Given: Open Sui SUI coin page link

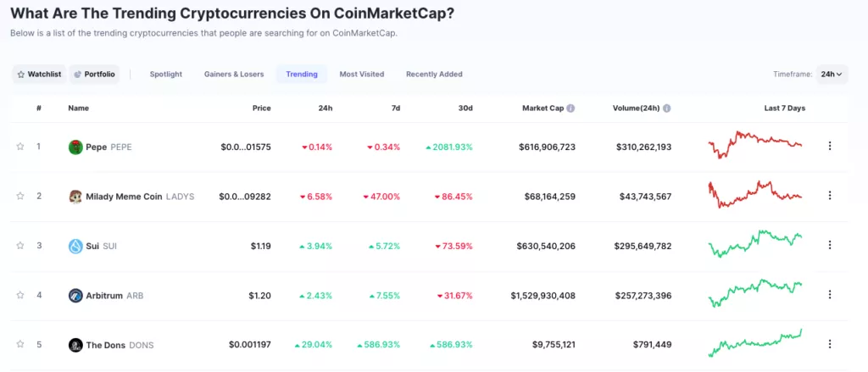Looking at the screenshot, I should [x=102, y=247].
